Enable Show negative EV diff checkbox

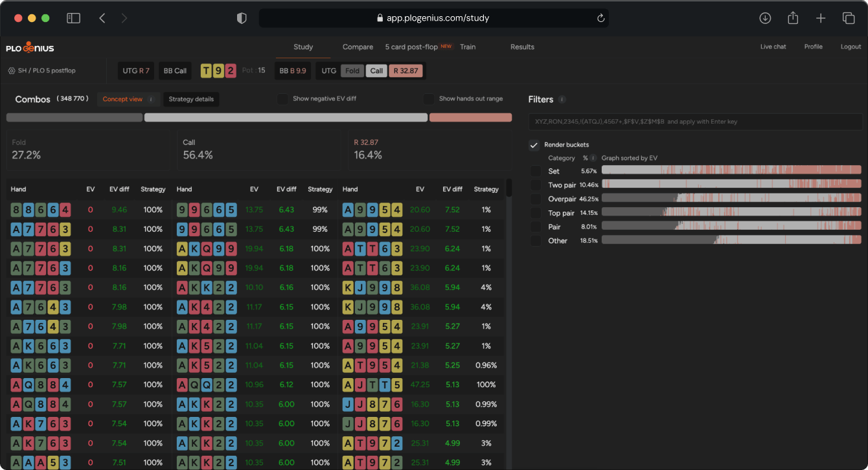pos(282,99)
